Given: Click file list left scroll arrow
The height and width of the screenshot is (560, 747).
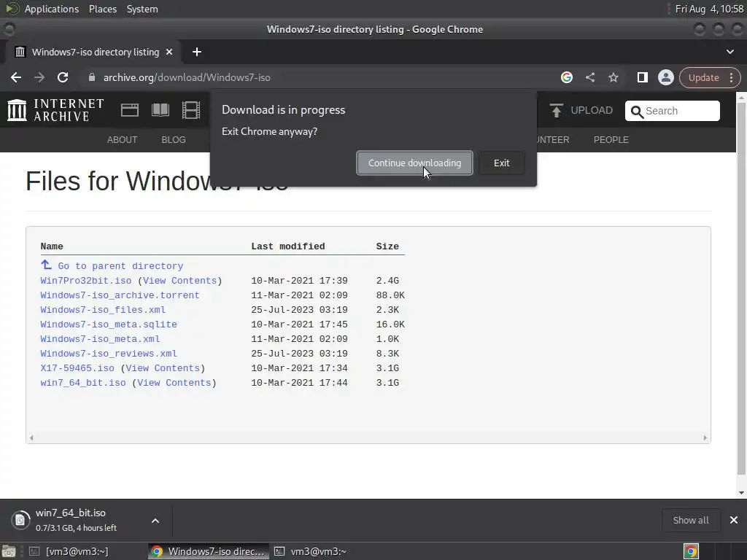Looking at the screenshot, I should [31, 437].
